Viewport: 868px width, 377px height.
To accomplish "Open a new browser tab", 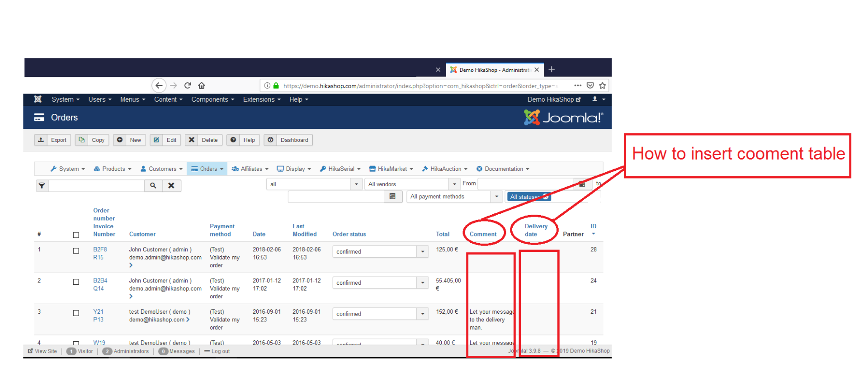I will pyautogui.click(x=552, y=70).
